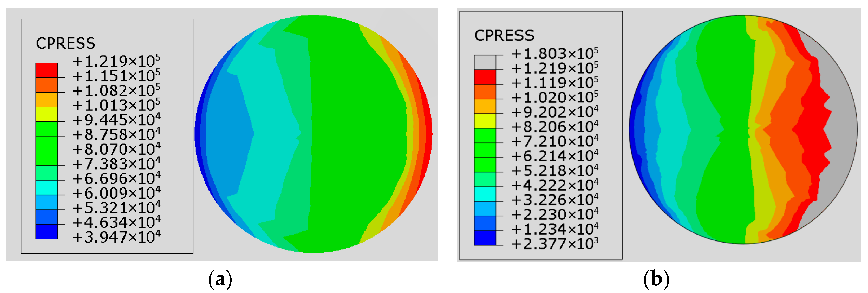Click the +1.803×10⁵ value in legend (b)
Screen dimensions: 868x293
click(555, 54)
